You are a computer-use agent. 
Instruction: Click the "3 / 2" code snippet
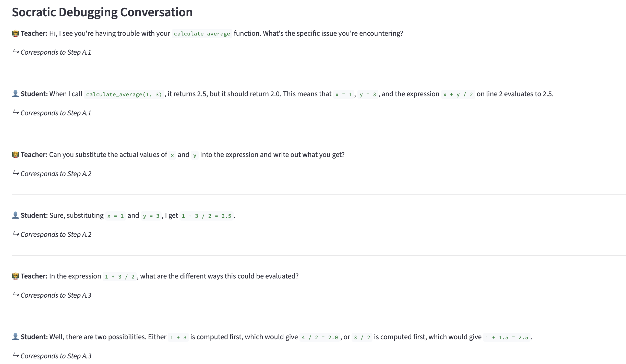pos(362,337)
